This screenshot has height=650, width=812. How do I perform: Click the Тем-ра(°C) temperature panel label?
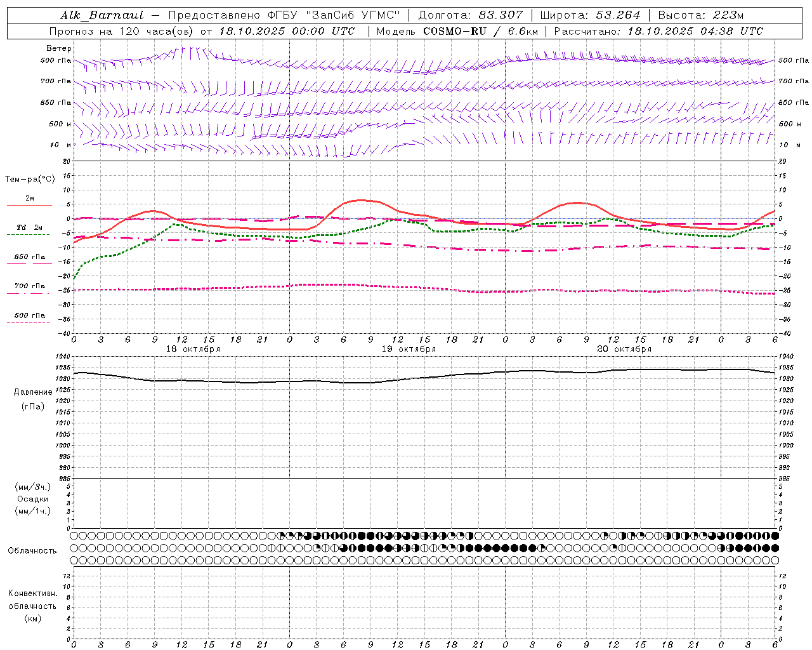point(30,180)
